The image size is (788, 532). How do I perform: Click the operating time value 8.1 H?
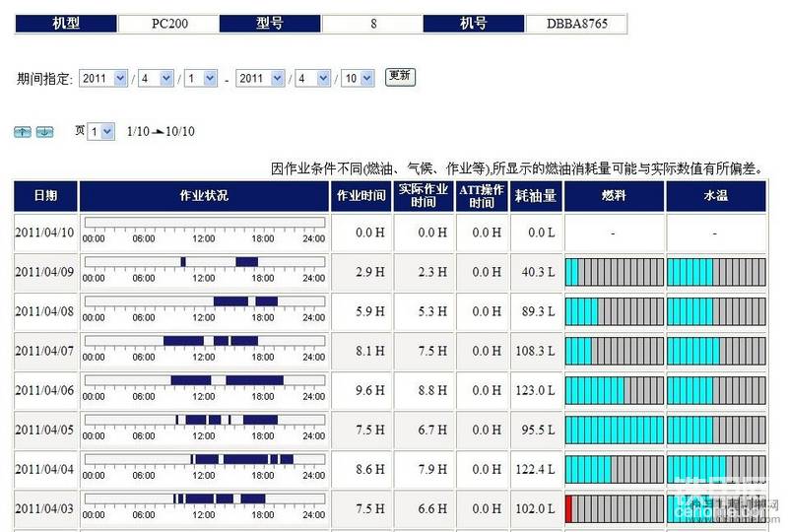point(370,351)
